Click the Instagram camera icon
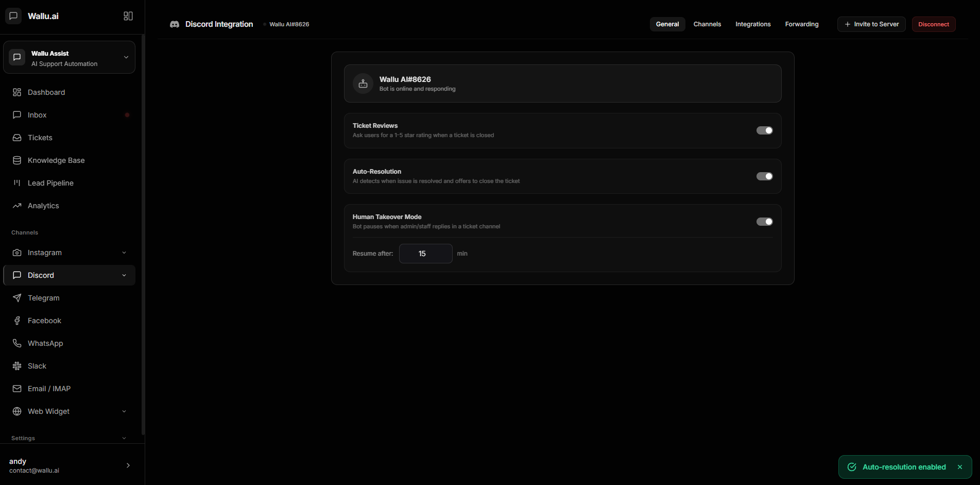The image size is (980, 485). pyautogui.click(x=17, y=253)
